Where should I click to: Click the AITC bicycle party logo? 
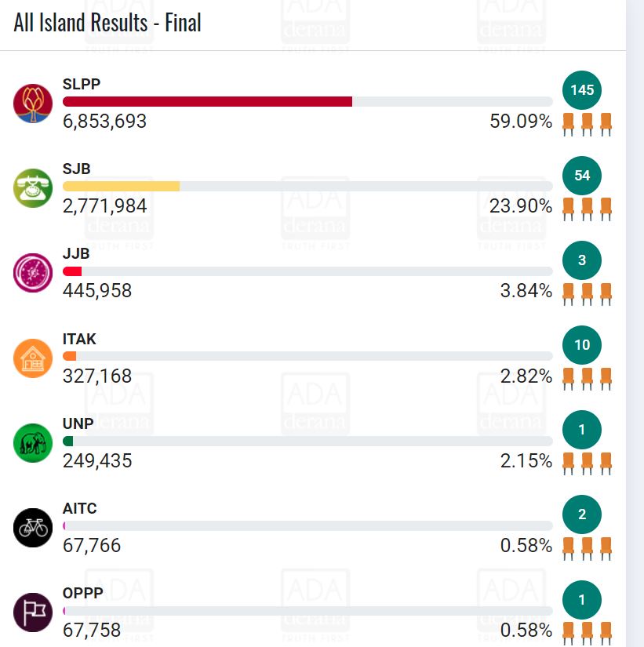(33, 527)
